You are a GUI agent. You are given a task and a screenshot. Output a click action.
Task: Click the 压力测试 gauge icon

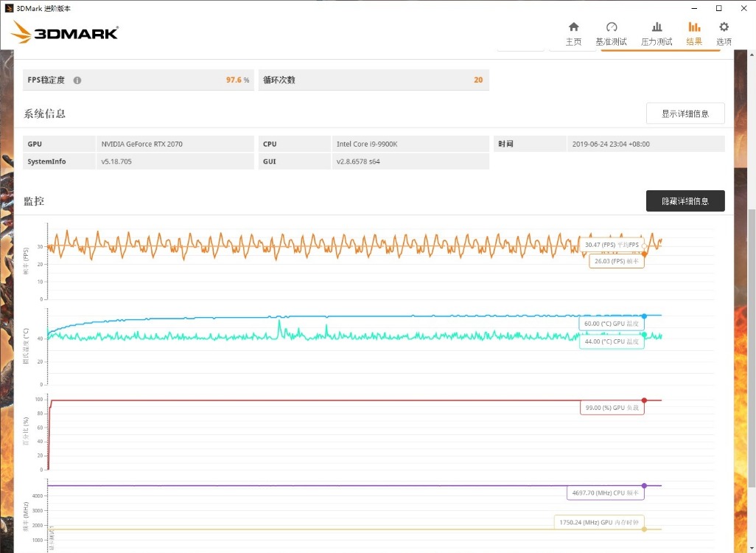coord(656,26)
